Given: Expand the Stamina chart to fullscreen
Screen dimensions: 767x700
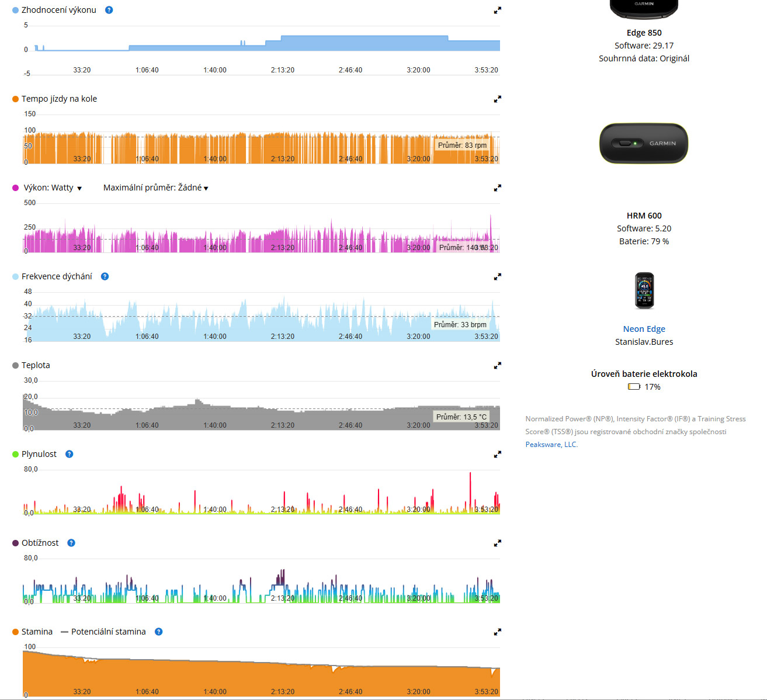Looking at the screenshot, I should pyautogui.click(x=497, y=632).
